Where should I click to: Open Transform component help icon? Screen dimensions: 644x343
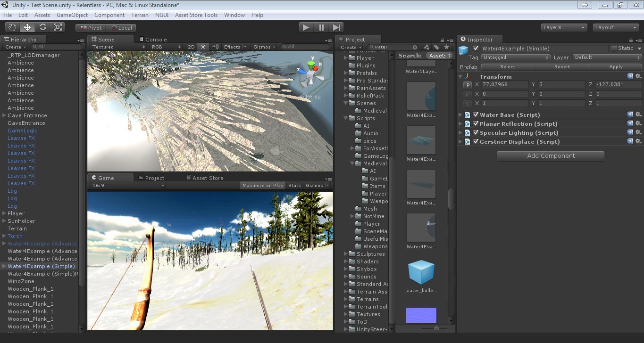[x=630, y=76]
